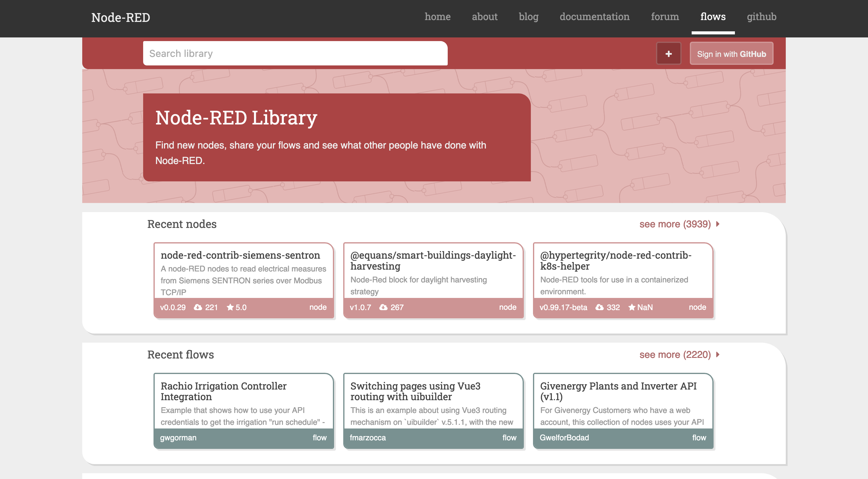
Task: Open the 'node' label on the siemens-sentron card
Action: pyautogui.click(x=318, y=307)
